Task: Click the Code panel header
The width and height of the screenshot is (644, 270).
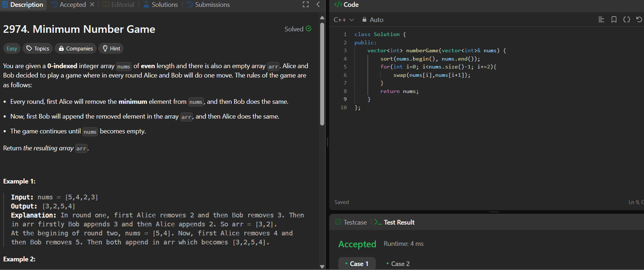Action: tap(347, 5)
